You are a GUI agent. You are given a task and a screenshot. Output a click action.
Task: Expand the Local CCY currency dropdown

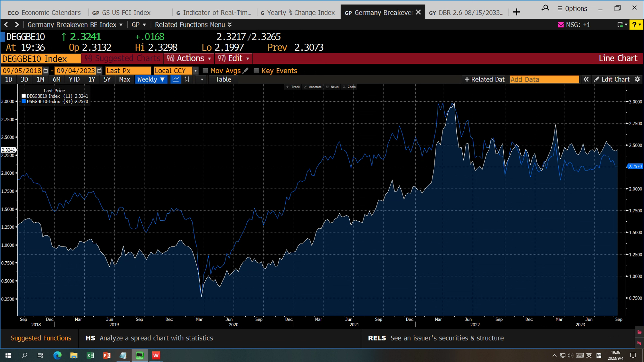(195, 71)
